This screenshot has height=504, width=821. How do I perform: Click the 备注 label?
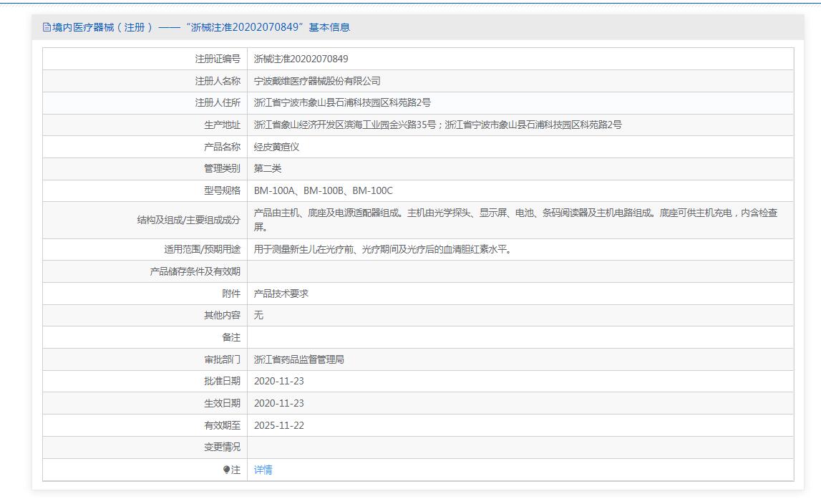(231, 337)
